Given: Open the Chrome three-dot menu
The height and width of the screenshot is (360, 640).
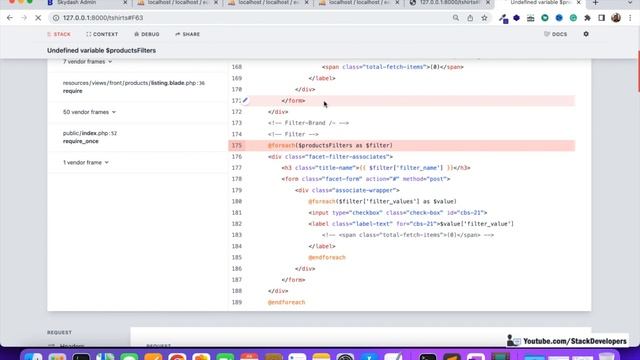Looking at the screenshot, I should pos(630,18).
